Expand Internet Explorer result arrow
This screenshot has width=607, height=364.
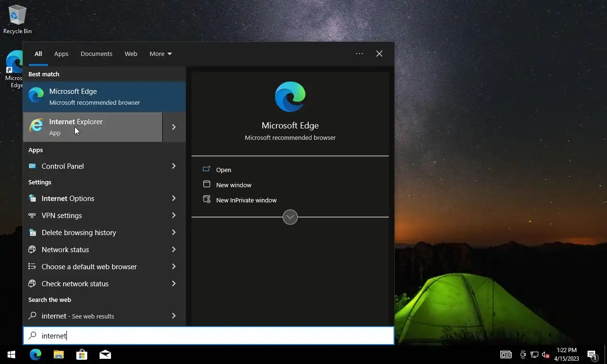pyautogui.click(x=174, y=127)
